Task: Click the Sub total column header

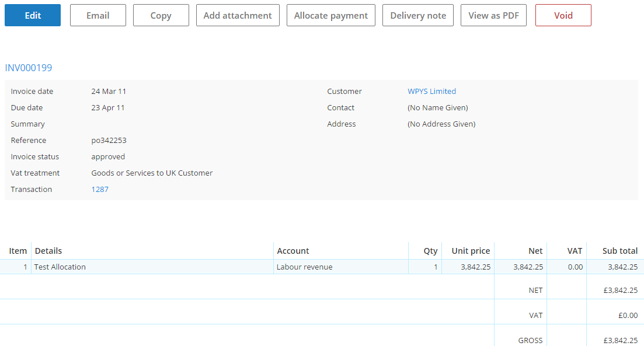Action: [x=619, y=251]
